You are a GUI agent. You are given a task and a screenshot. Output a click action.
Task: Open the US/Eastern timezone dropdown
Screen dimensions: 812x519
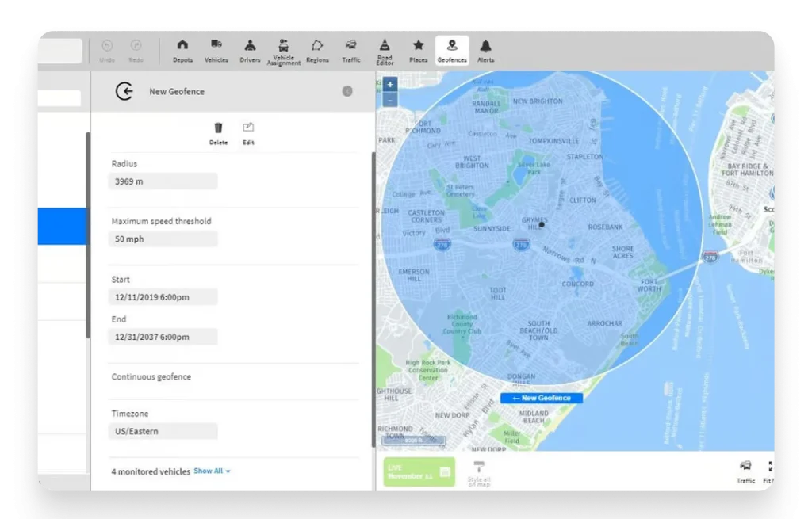pyautogui.click(x=163, y=430)
